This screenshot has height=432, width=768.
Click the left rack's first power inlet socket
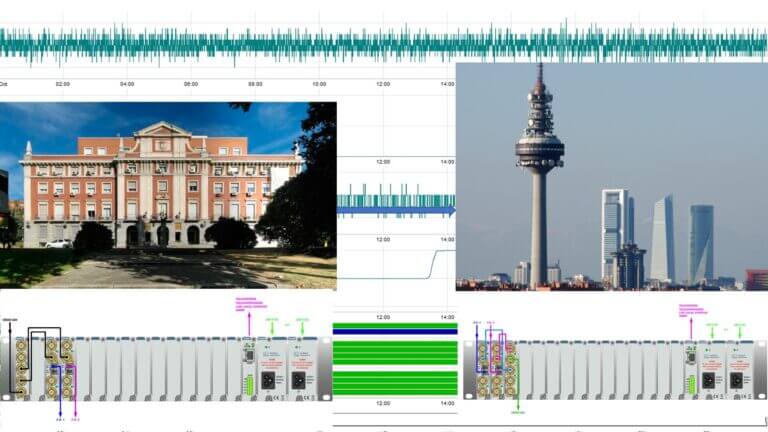[x=268, y=380]
